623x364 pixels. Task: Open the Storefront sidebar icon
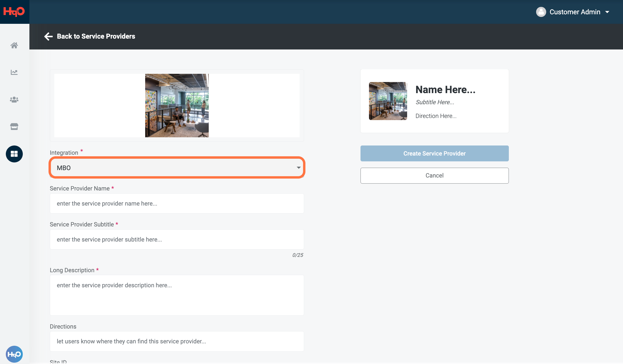14,126
